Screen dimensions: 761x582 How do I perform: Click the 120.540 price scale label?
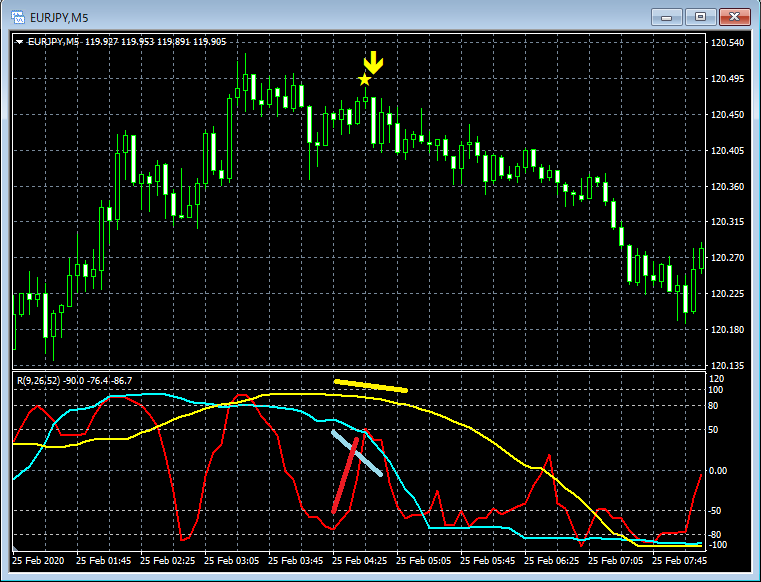(x=727, y=43)
